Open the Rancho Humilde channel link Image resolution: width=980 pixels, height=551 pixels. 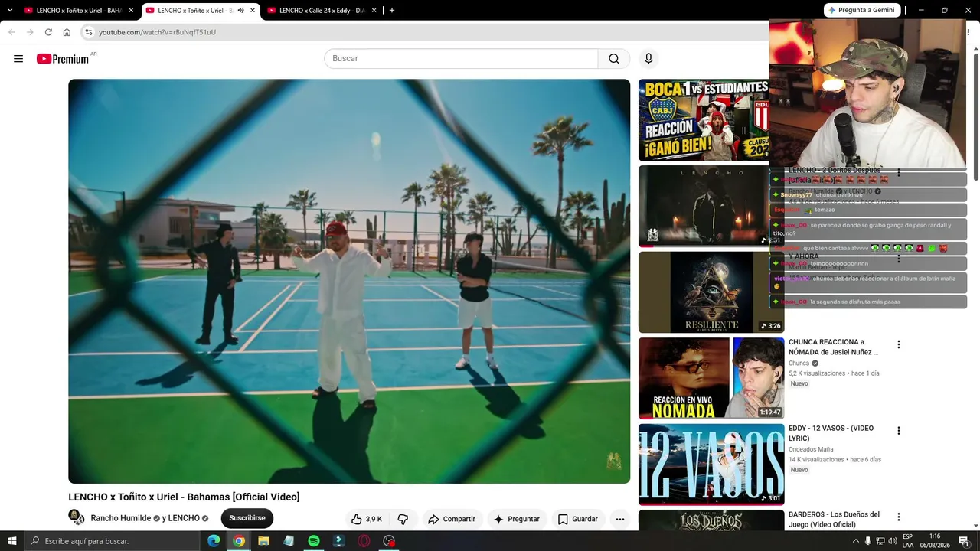(121, 518)
